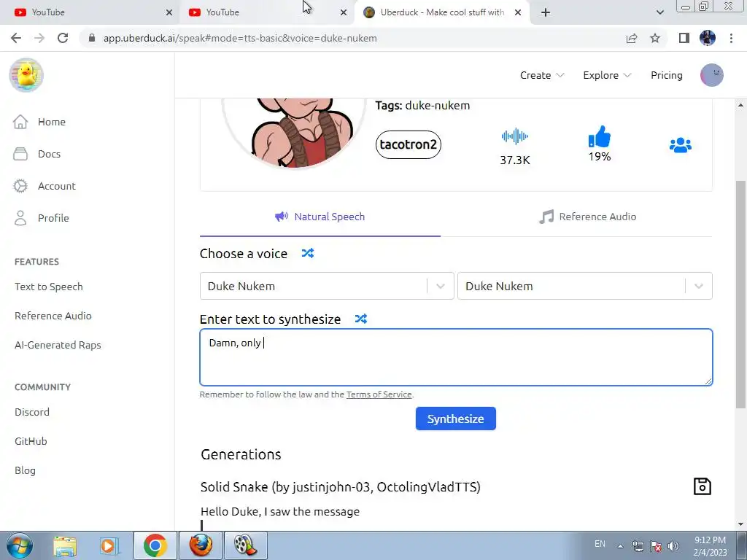Click the volume speaker tray icon
The width and height of the screenshot is (747, 560).
coord(673,545)
